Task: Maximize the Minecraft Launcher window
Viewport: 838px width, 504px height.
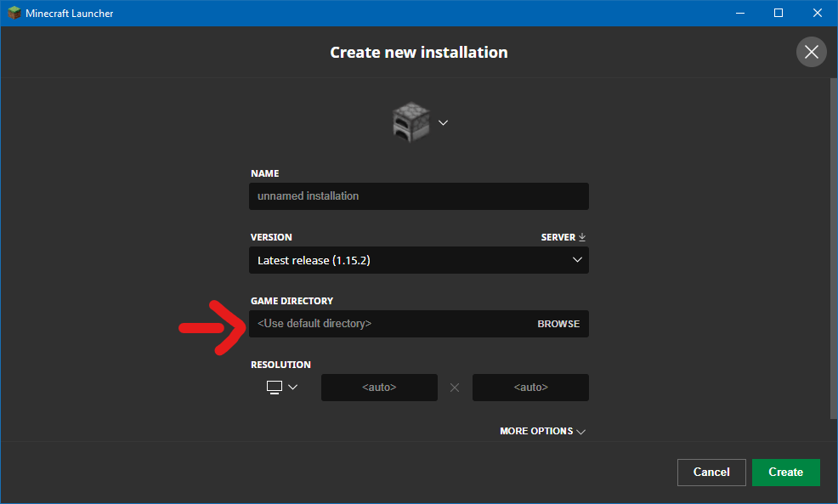Action: coord(779,13)
